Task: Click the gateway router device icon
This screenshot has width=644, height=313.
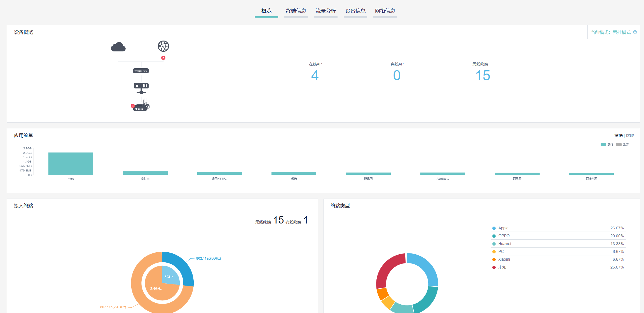Action: 141,71
